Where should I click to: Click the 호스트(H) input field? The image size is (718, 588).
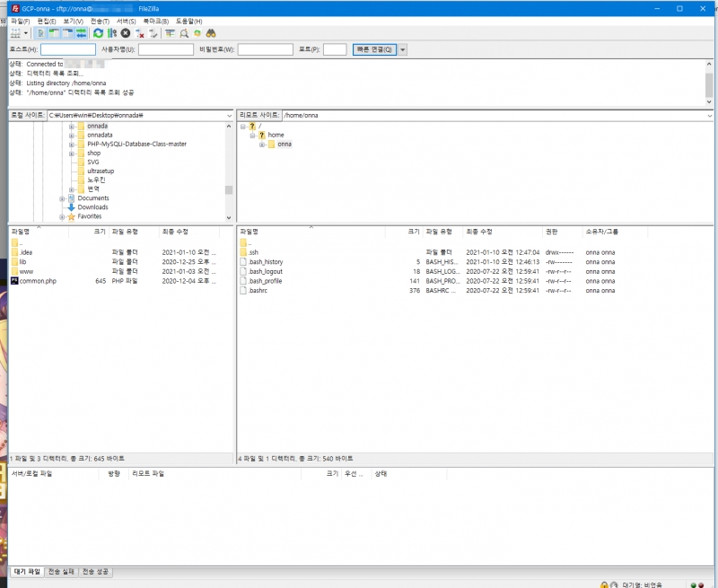tap(68, 49)
